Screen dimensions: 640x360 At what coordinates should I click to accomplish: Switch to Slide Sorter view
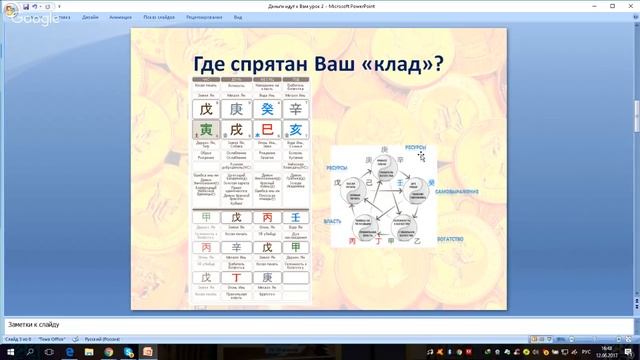542,339
